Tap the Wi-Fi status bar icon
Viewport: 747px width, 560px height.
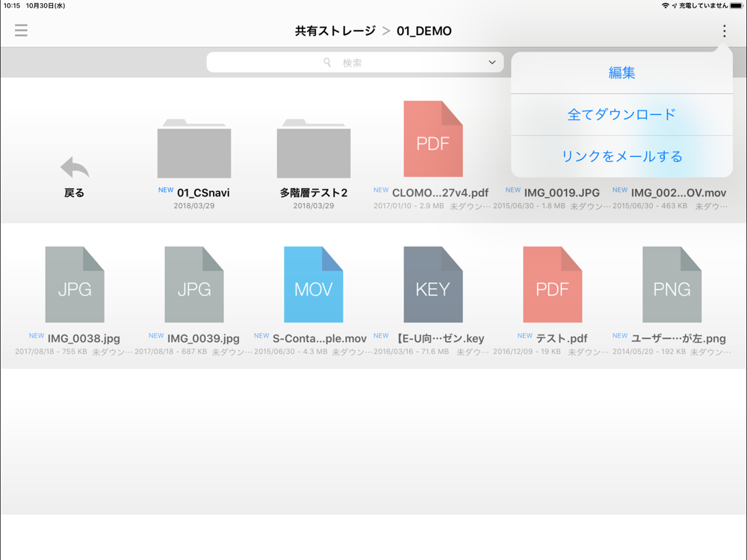(x=665, y=6)
